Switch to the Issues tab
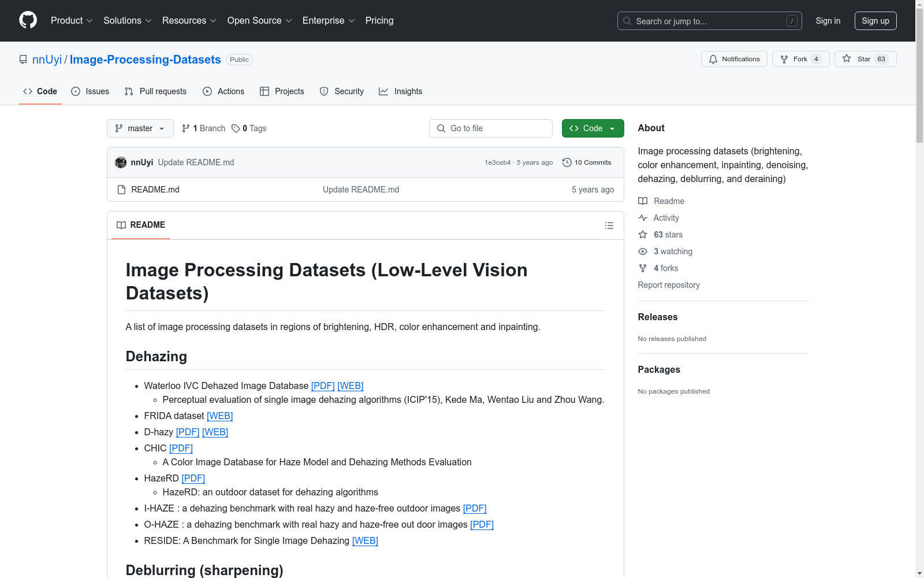The image size is (924, 578). [90, 91]
